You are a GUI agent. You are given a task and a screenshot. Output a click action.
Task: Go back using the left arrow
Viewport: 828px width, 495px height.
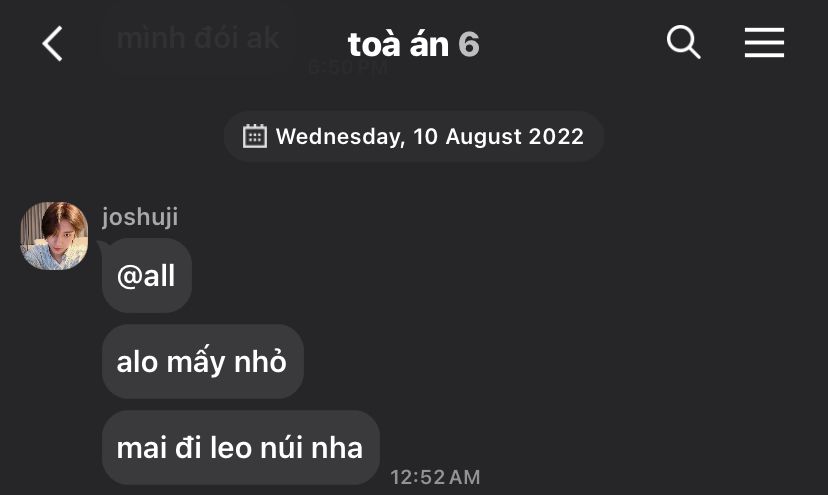click(x=53, y=43)
